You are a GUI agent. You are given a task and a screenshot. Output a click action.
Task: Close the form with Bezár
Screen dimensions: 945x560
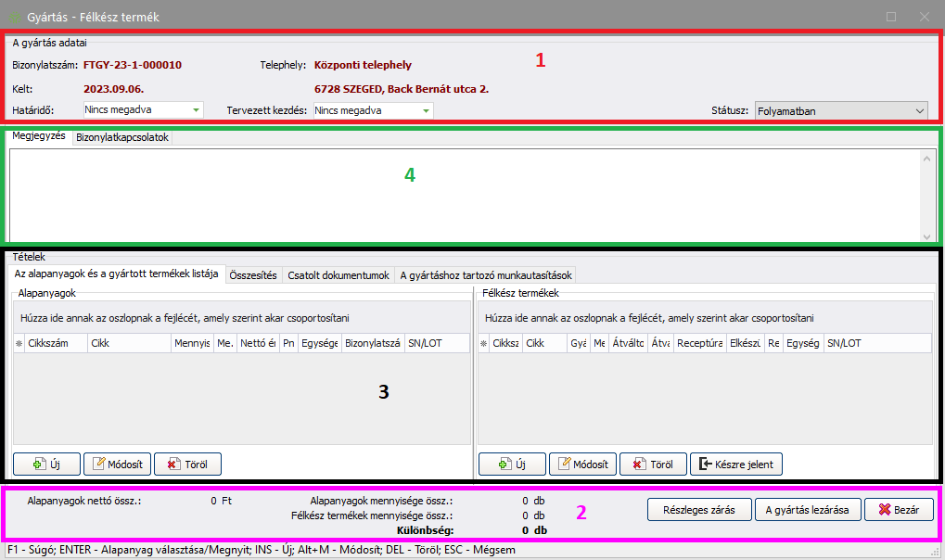pyautogui.click(x=899, y=510)
